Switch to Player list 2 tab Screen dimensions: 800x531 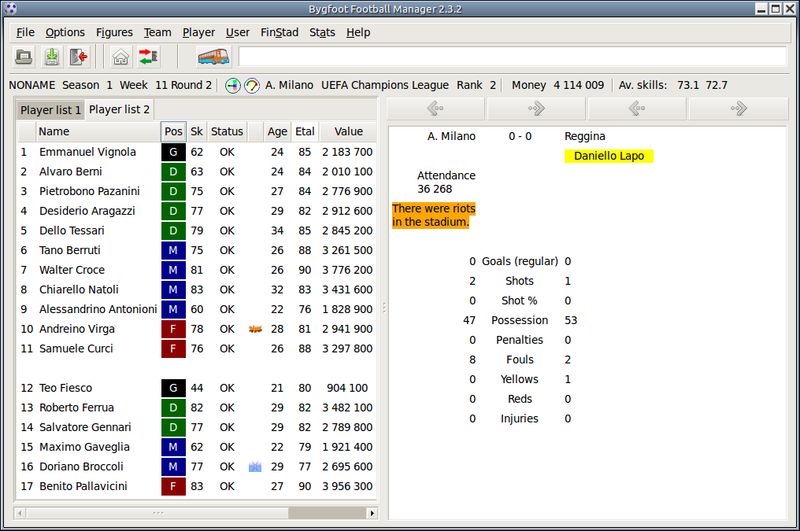click(x=119, y=110)
